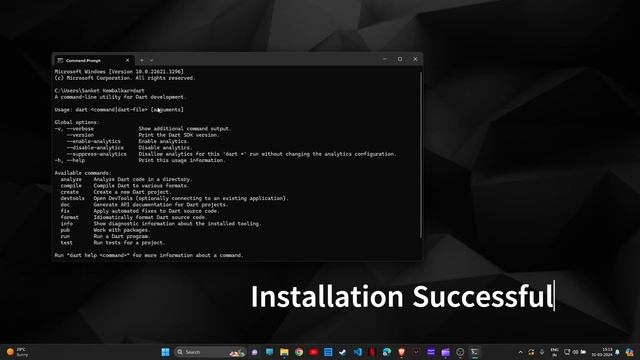Open the ENG language input switcher

[x=554, y=352]
